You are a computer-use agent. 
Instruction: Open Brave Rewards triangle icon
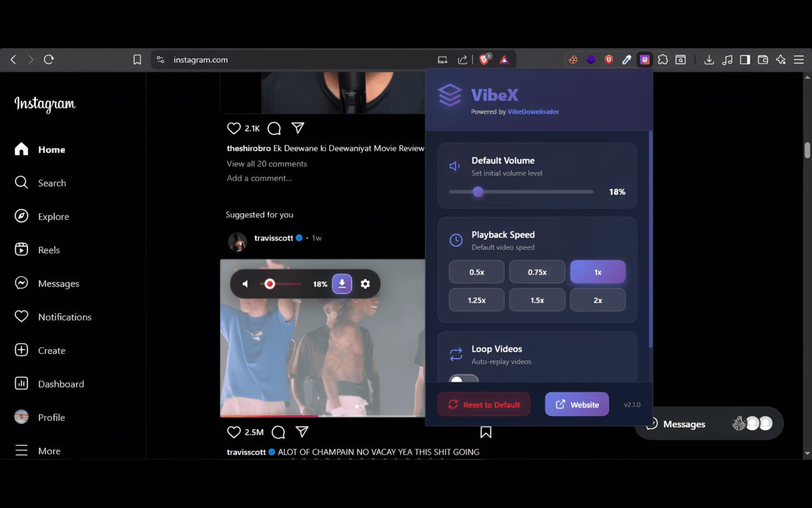(504, 60)
